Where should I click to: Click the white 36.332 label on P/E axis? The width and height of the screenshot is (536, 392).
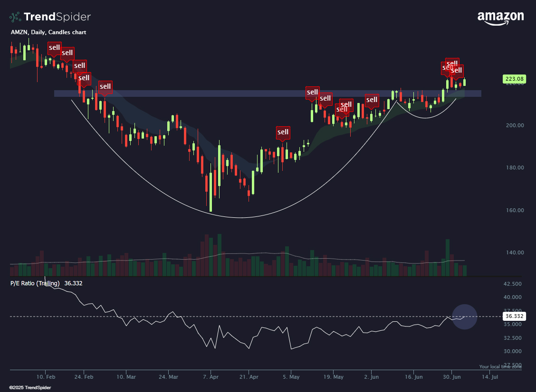pos(514,316)
